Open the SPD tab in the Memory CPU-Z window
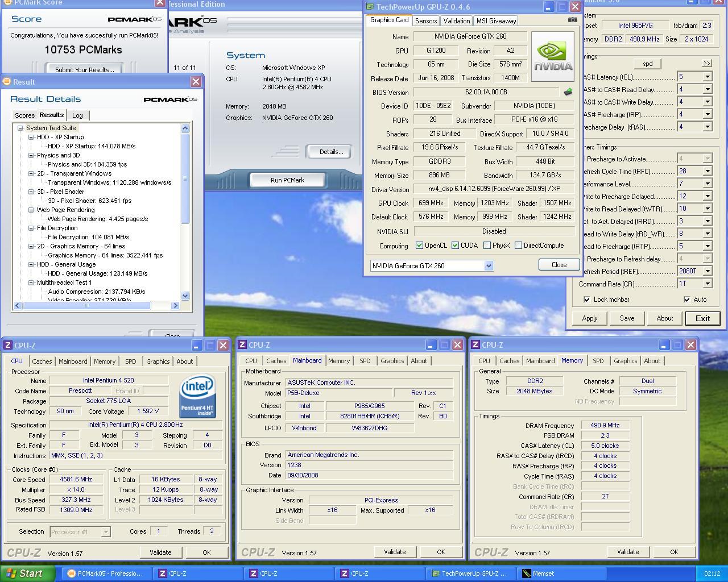Viewport: 728px width, 582px height. (598, 361)
